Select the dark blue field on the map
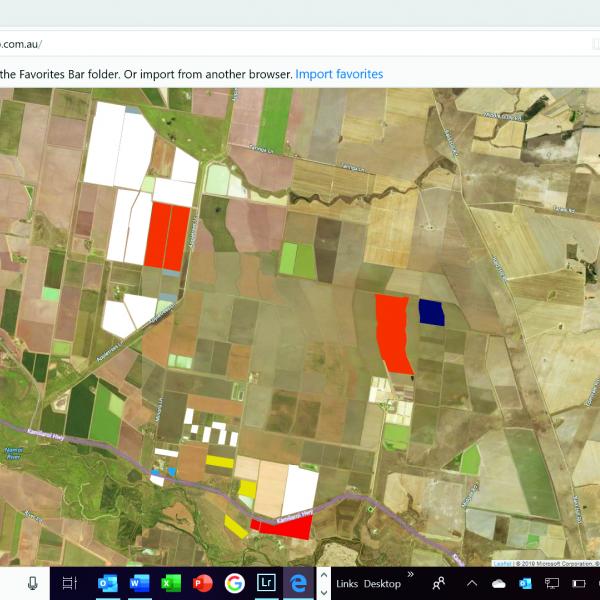600x600 pixels. tap(431, 312)
